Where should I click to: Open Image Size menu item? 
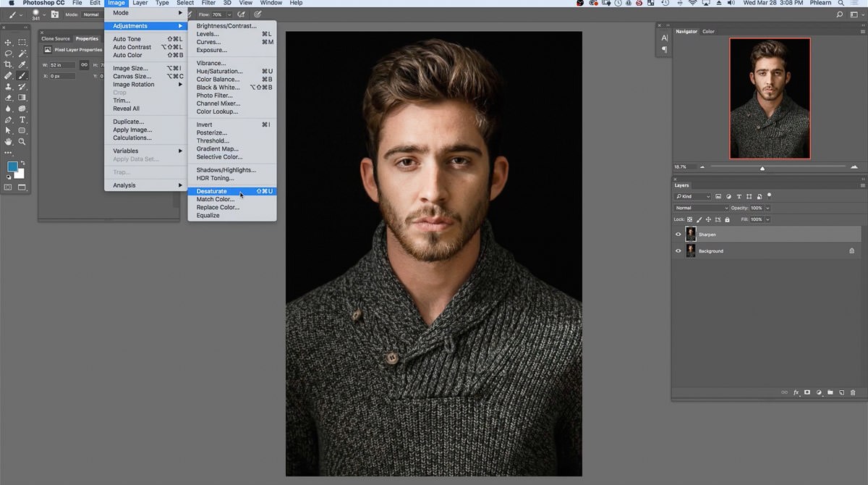click(145, 68)
